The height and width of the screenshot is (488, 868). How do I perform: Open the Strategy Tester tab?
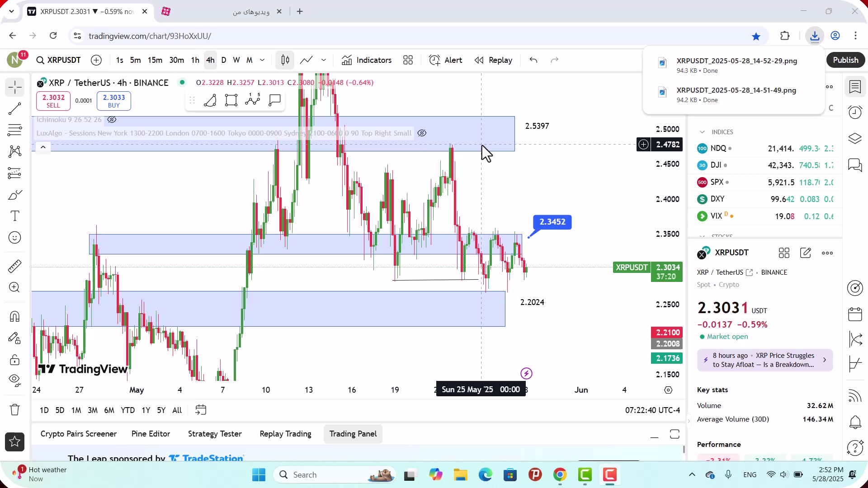[215, 434]
